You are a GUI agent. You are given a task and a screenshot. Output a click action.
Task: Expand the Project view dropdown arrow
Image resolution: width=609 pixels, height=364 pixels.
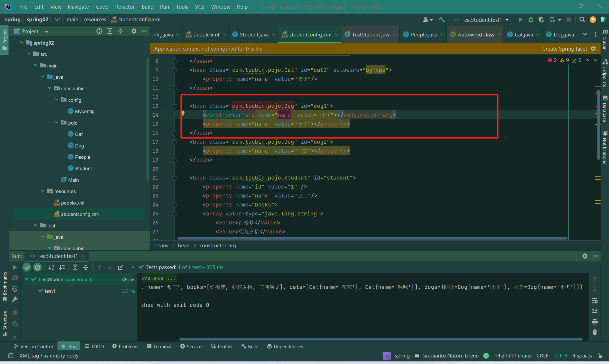[x=47, y=31]
